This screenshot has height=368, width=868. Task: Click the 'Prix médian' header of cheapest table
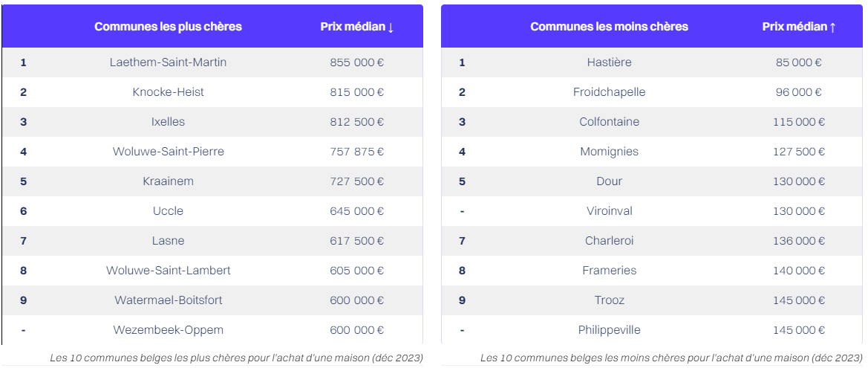pyautogui.click(x=794, y=27)
